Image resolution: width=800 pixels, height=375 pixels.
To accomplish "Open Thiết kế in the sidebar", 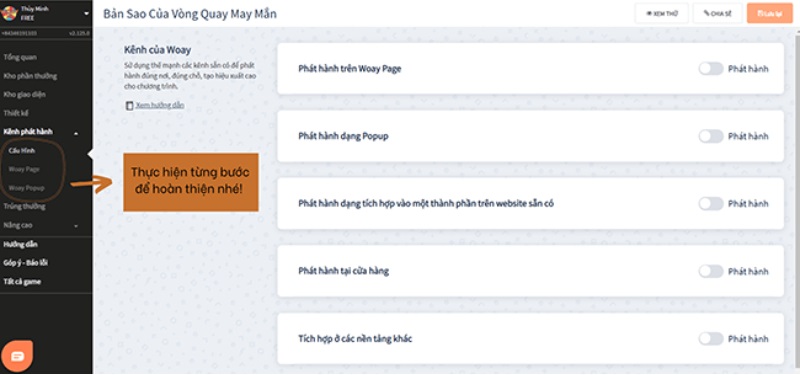I will pyautogui.click(x=16, y=113).
